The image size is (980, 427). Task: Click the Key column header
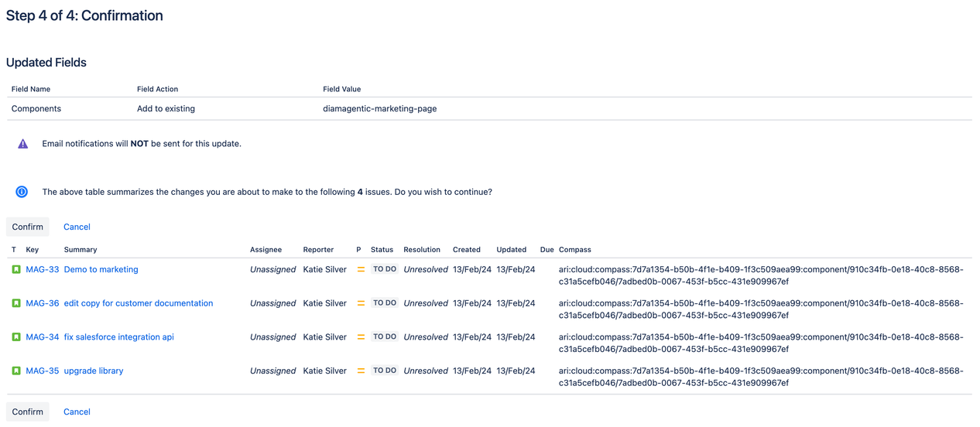[33, 250]
